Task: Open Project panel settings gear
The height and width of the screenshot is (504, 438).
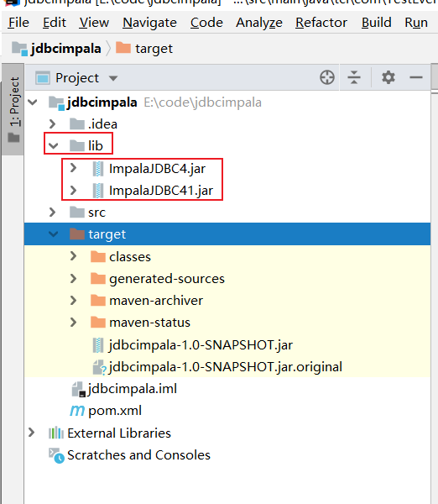Action: tap(388, 77)
